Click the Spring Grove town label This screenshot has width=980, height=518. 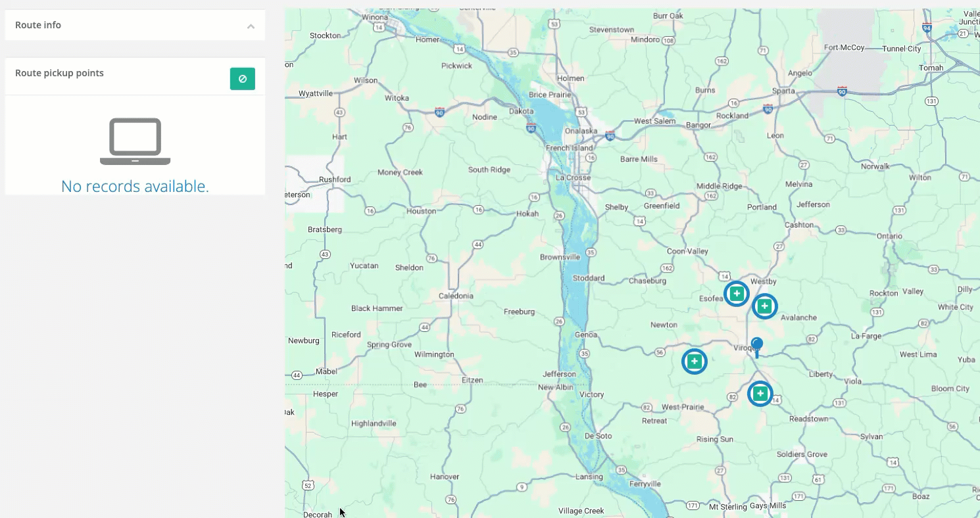click(389, 344)
